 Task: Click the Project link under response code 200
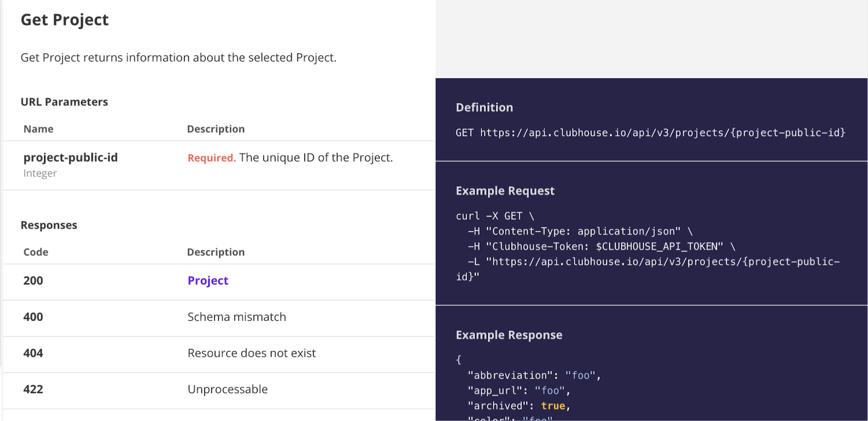(208, 280)
